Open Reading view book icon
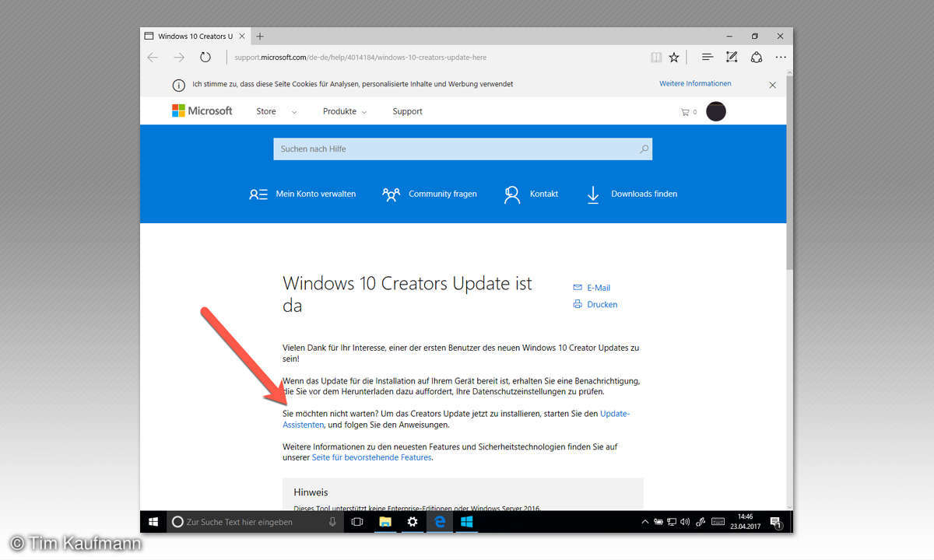Screen dimensions: 934x560 coord(656,57)
